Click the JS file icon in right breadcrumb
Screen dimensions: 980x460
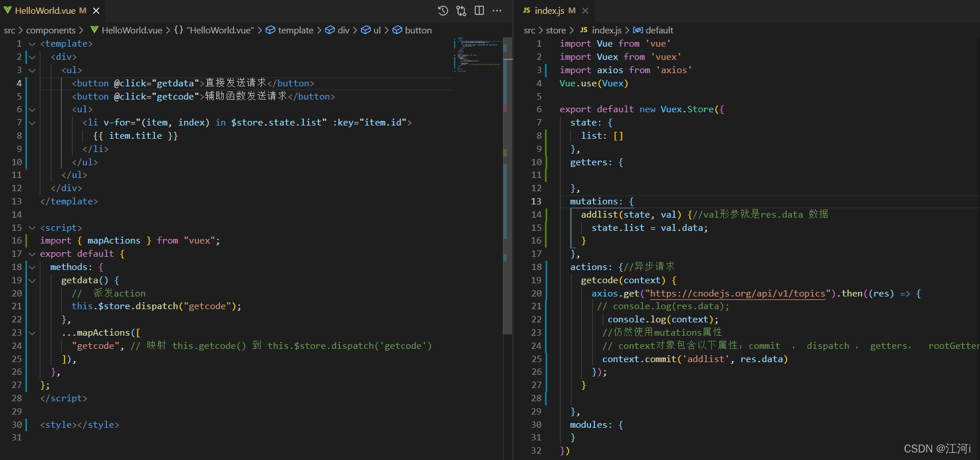point(584,30)
